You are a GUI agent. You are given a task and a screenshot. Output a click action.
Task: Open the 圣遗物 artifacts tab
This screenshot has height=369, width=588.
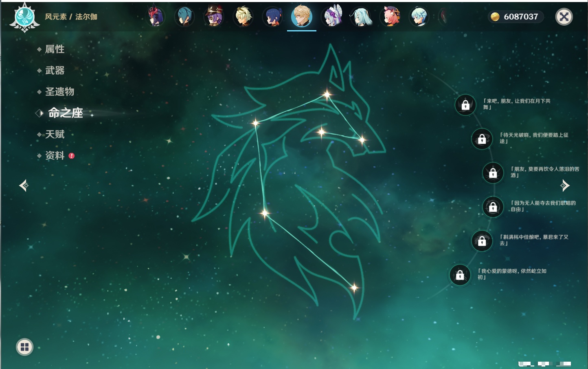pyautogui.click(x=59, y=92)
